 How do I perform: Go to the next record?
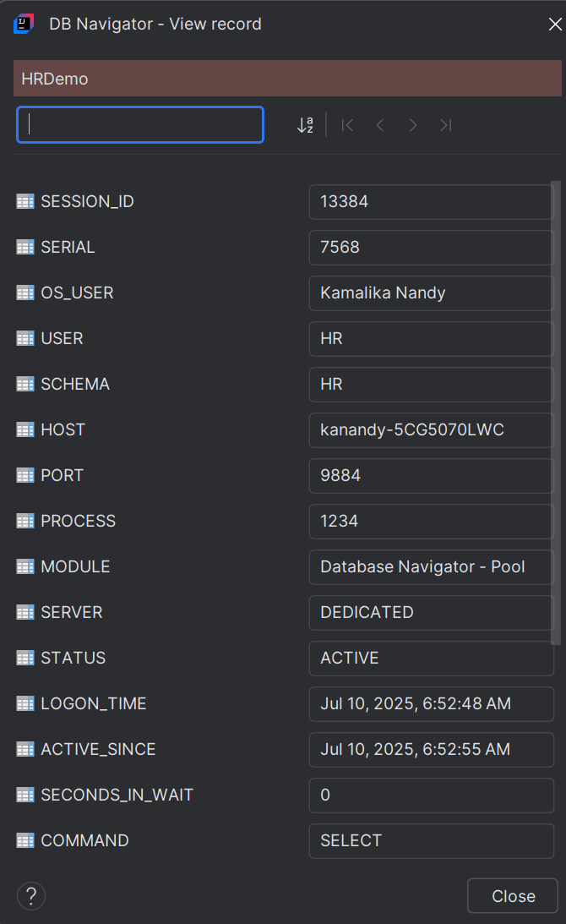coord(413,125)
